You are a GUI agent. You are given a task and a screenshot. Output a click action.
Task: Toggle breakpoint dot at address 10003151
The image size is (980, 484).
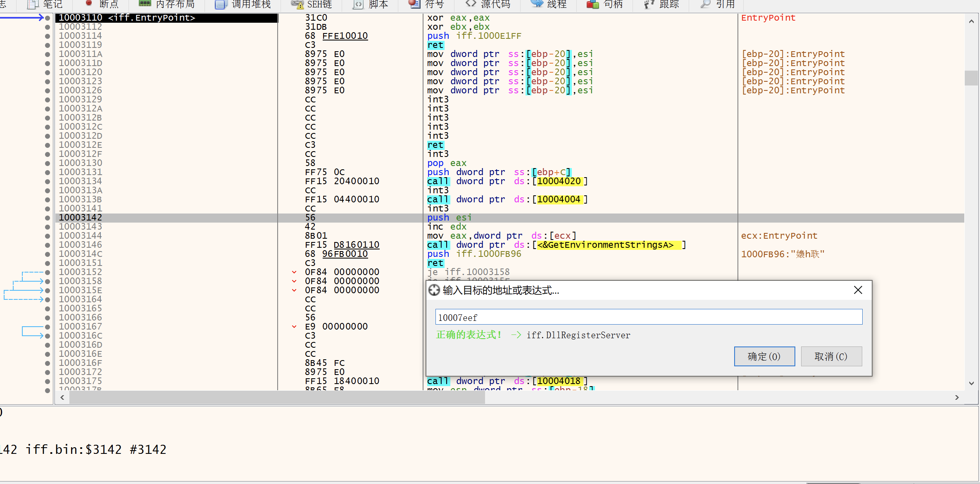[48, 263]
